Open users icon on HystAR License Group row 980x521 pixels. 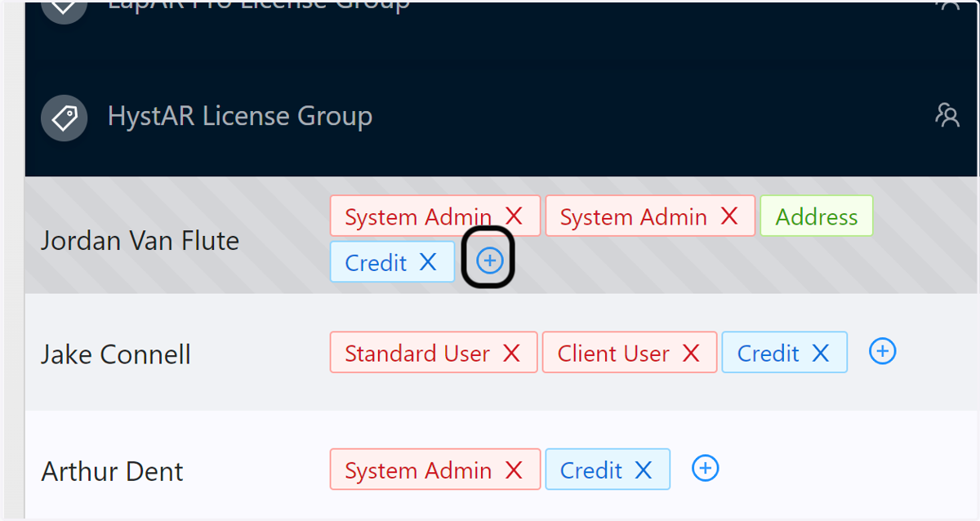tap(947, 115)
